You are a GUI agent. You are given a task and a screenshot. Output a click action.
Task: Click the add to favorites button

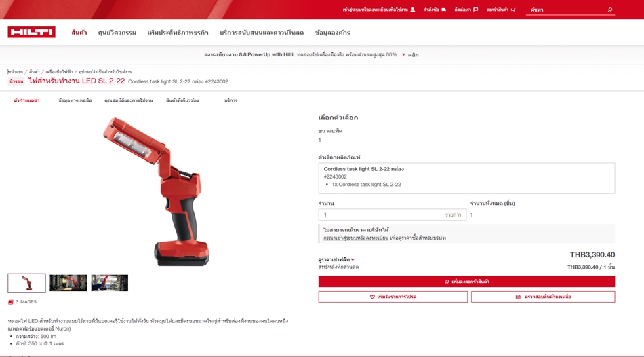point(393,297)
